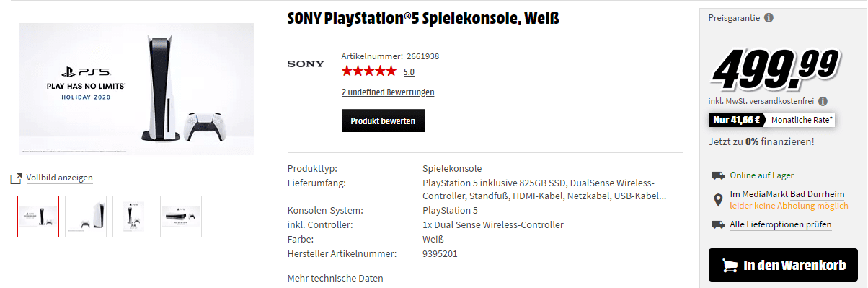Select the fourth thumbnail showing horizontal console

point(181,217)
